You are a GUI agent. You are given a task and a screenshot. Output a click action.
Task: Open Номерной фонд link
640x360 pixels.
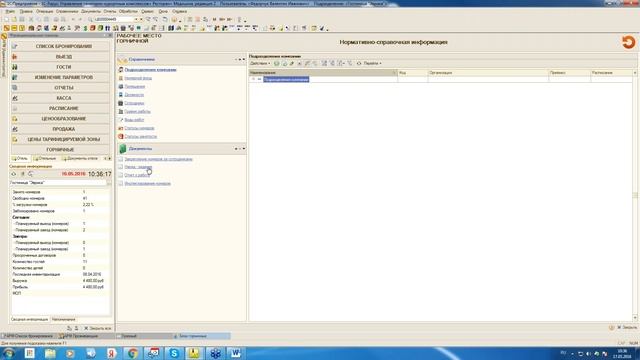[x=138, y=78]
